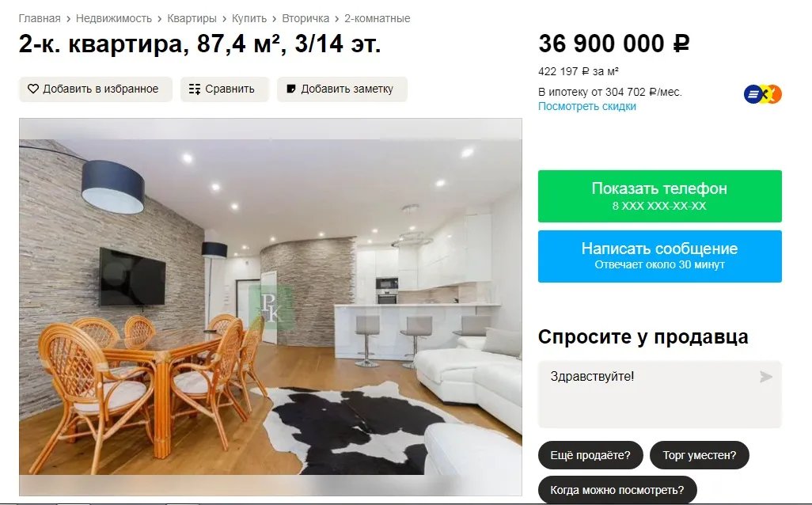Open the Главная breadcrumb link
The image size is (812, 505).
point(40,19)
